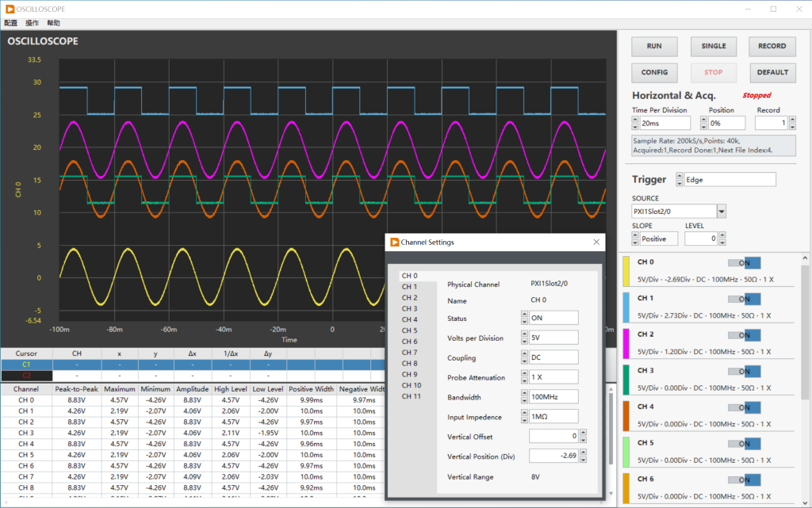The image size is (812, 508).
Task: Click the orange CH 4 color swatch
Action: pyautogui.click(x=626, y=416)
